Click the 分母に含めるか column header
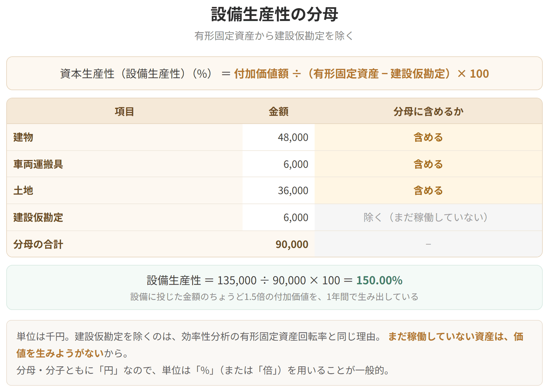Viewport: 549px width, 392px height. tap(428, 111)
